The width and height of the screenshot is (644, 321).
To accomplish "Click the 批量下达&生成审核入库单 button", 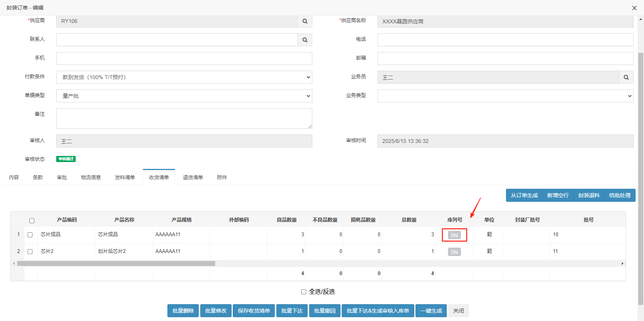I will [x=378, y=311].
